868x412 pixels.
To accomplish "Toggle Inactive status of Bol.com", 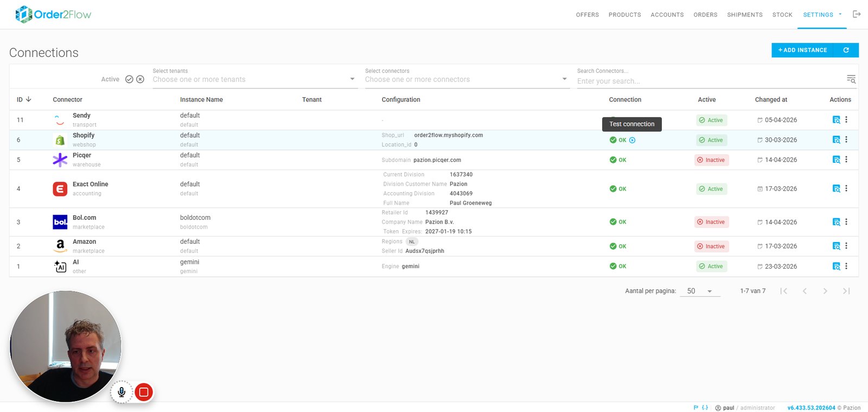I will point(711,222).
